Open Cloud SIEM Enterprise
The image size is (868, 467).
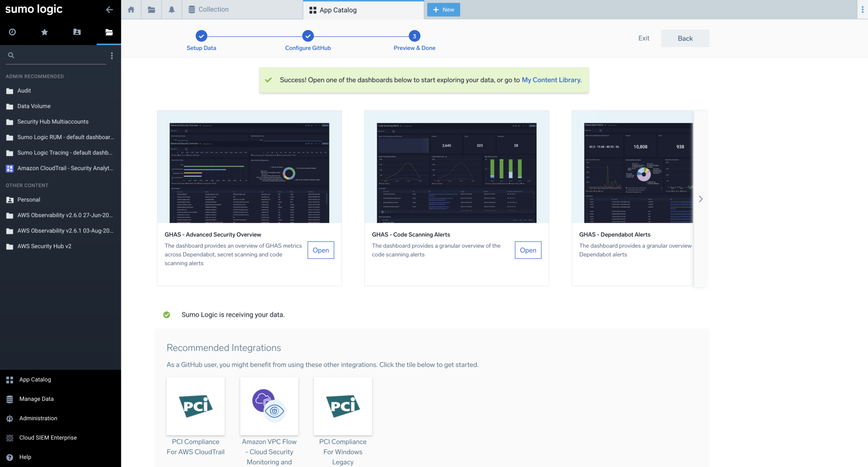(x=47, y=437)
